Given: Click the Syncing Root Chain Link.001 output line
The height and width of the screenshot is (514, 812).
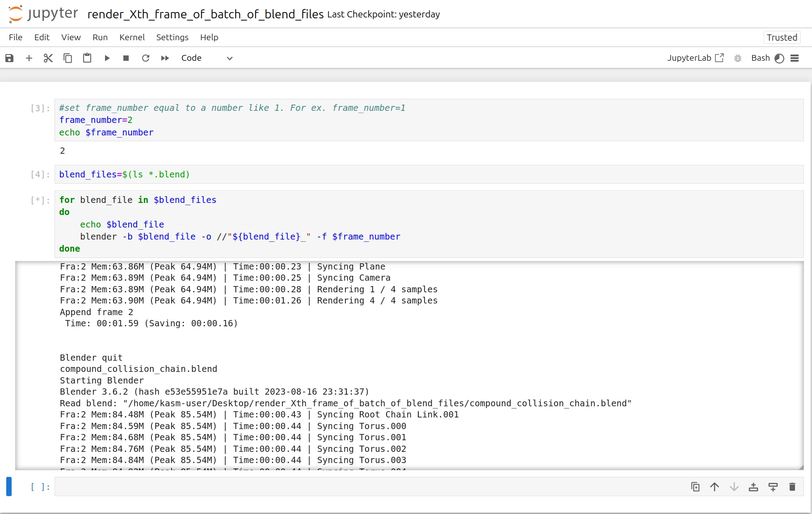Looking at the screenshot, I should (x=259, y=414).
